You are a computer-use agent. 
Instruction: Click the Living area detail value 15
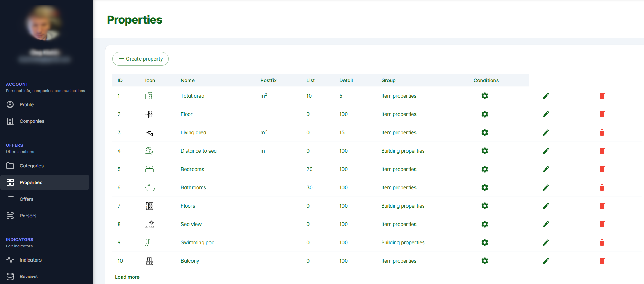click(x=342, y=132)
